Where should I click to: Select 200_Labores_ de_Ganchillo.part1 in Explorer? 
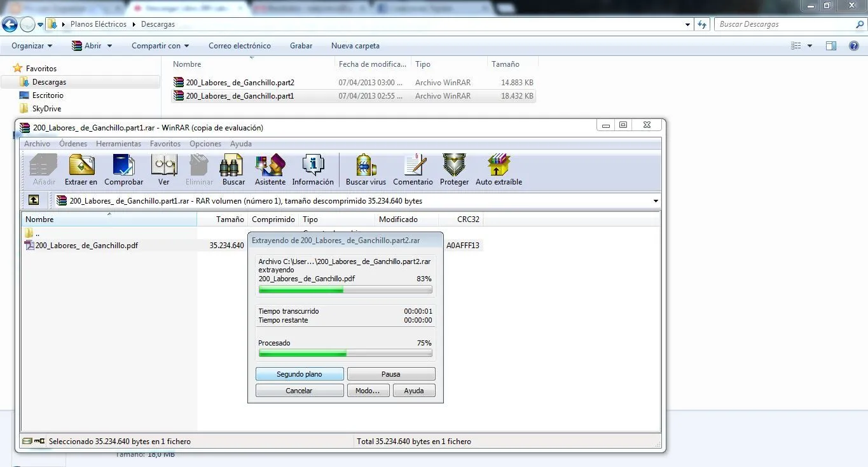click(x=354, y=96)
